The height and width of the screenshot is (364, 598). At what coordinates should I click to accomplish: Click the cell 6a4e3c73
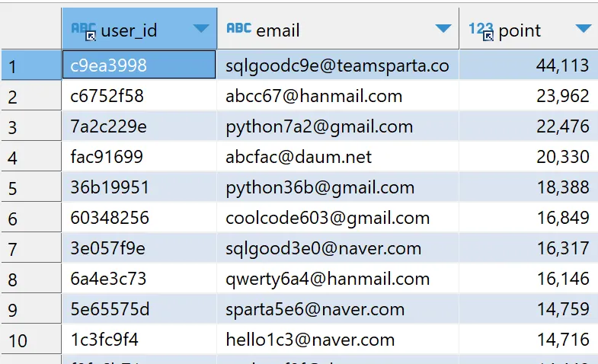139,279
